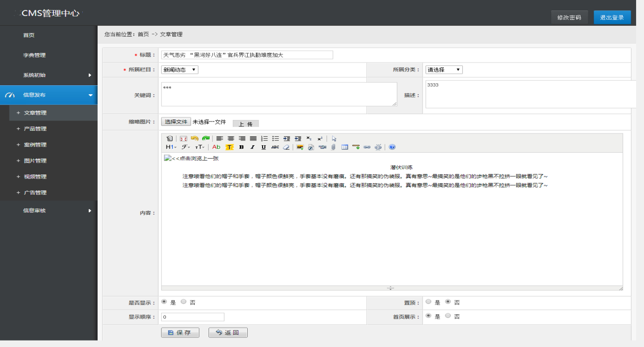
Task: Expand the 系统初始 sidebar menu
Action: point(49,75)
